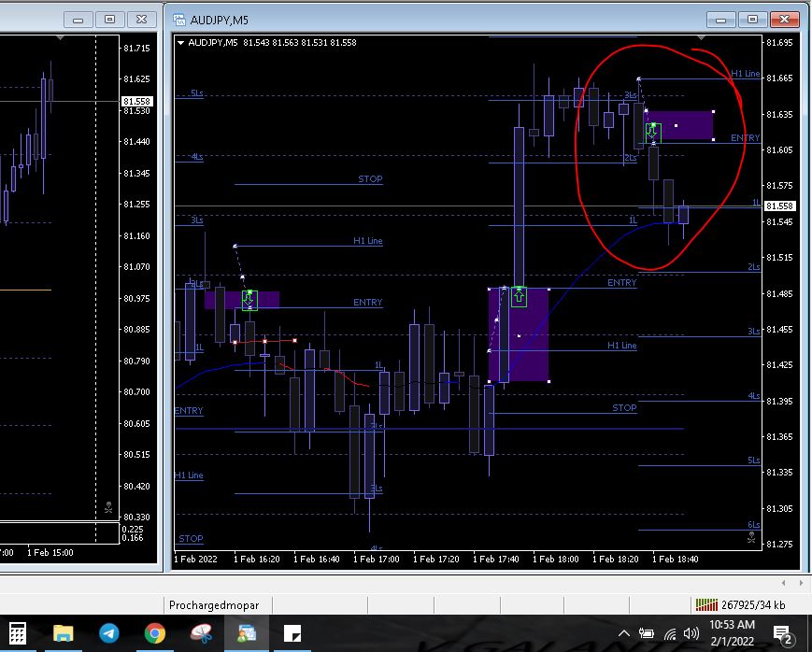Select the large purple rectangle near 17:40
The image size is (812, 652).
point(519,335)
